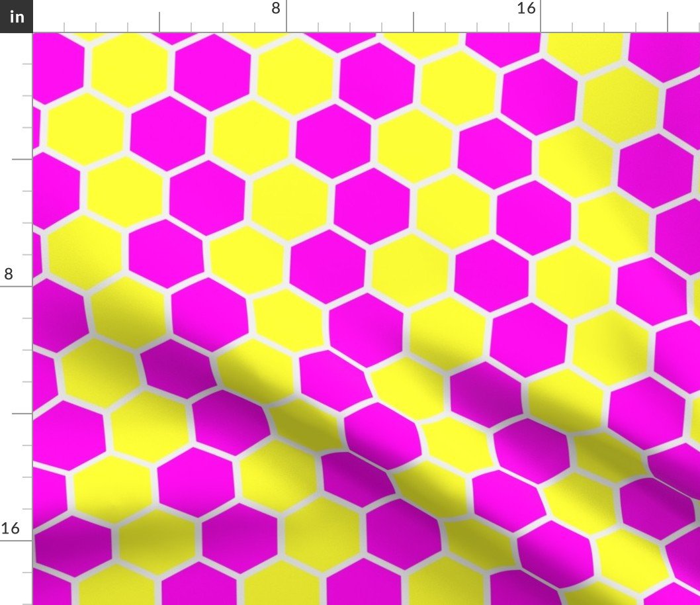Click the 8 label on the left ruler

(9, 273)
